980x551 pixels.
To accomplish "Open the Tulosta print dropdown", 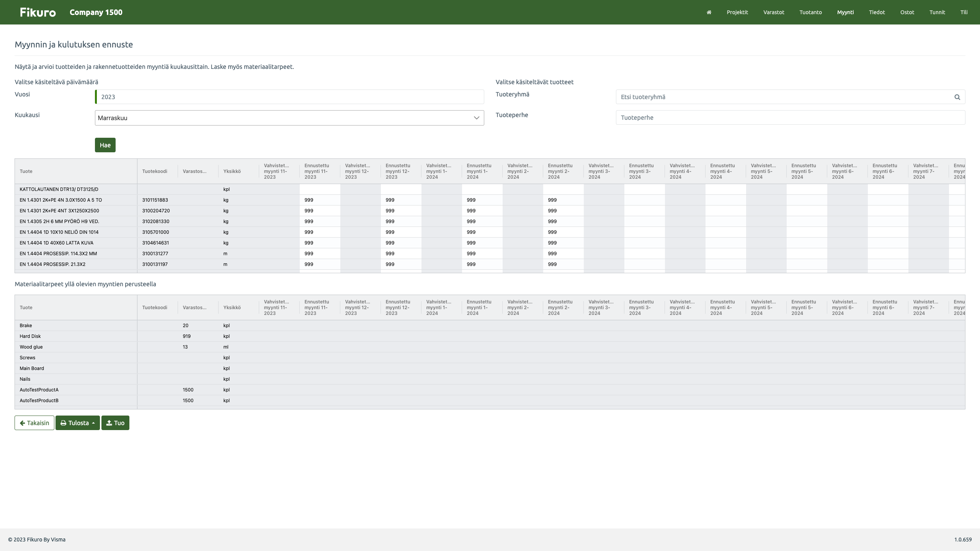I will click(x=78, y=423).
